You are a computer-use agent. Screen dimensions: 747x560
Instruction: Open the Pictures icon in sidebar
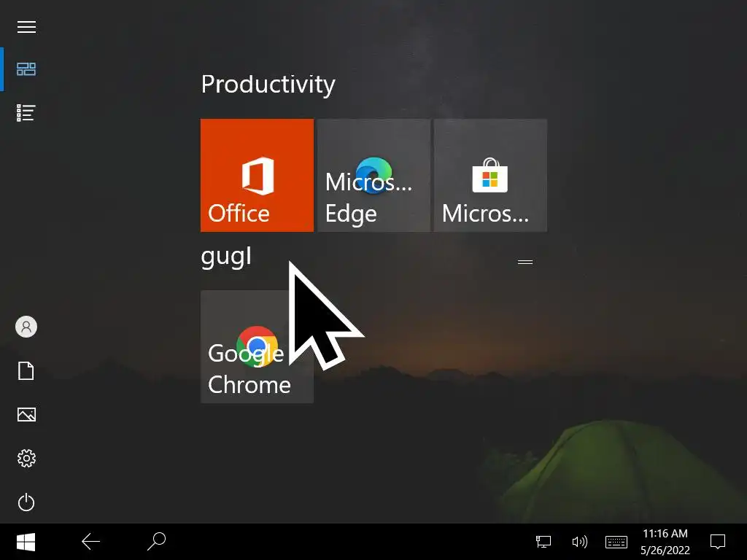26,414
